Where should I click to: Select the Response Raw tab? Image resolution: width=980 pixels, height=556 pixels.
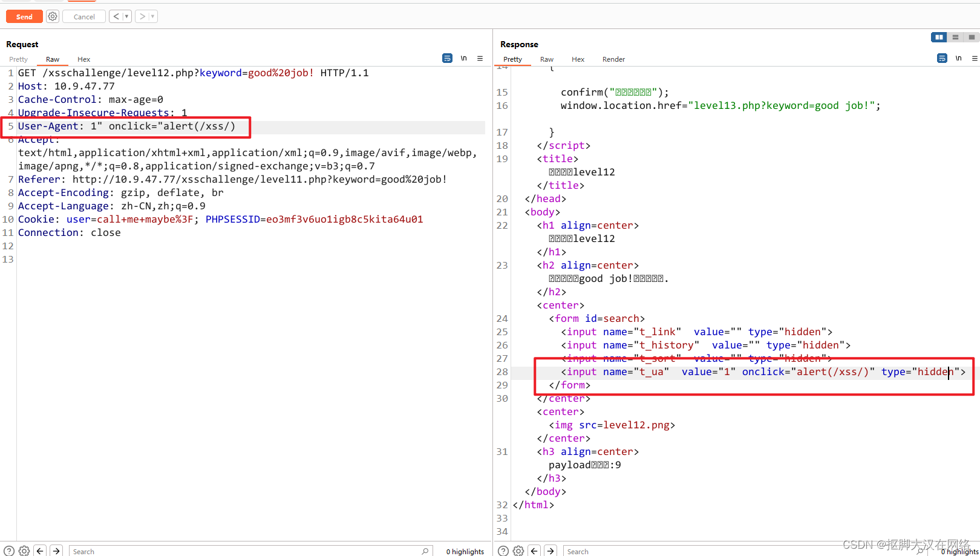pos(547,59)
